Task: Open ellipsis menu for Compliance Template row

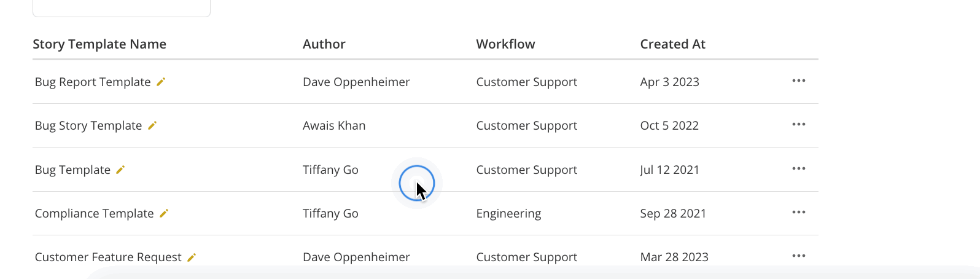Action: coord(798,213)
